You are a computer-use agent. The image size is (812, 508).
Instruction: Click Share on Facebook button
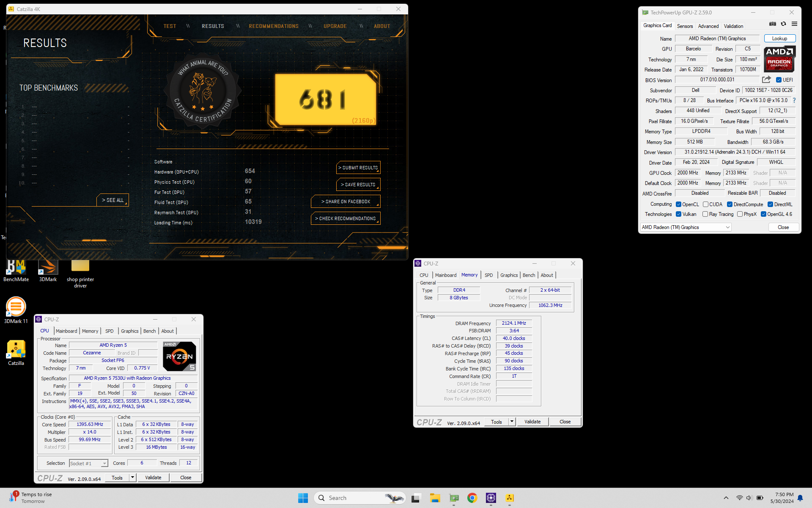click(346, 202)
